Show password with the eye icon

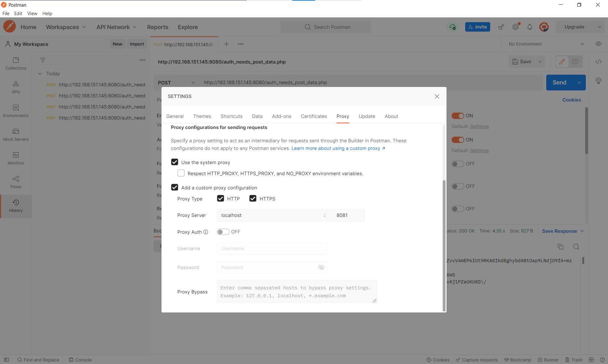[x=321, y=268]
